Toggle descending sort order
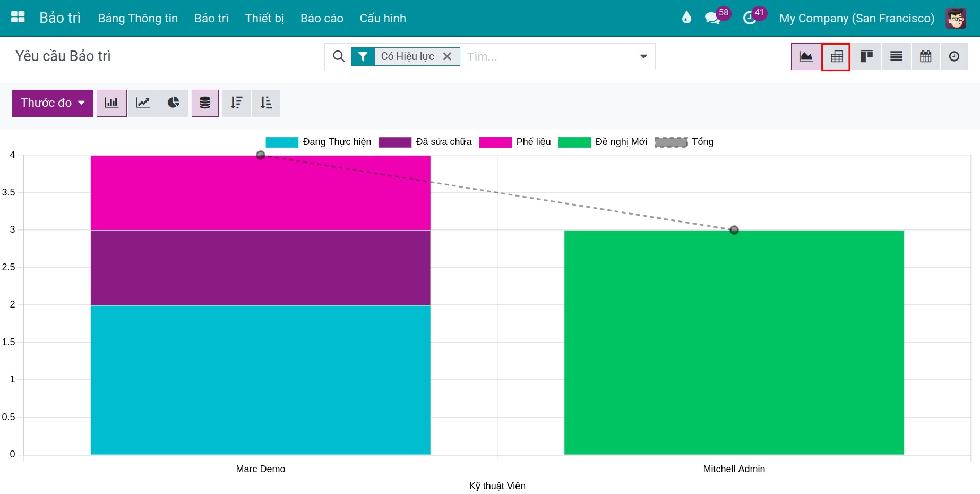Screen dimensions: 980x494 (236, 103)
